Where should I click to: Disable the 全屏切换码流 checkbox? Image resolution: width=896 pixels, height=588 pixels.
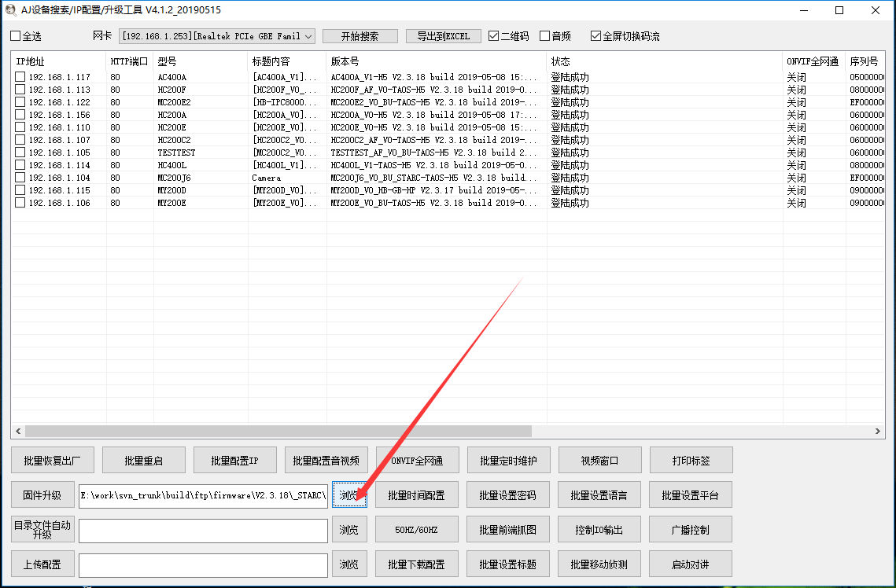coord(597,35)
